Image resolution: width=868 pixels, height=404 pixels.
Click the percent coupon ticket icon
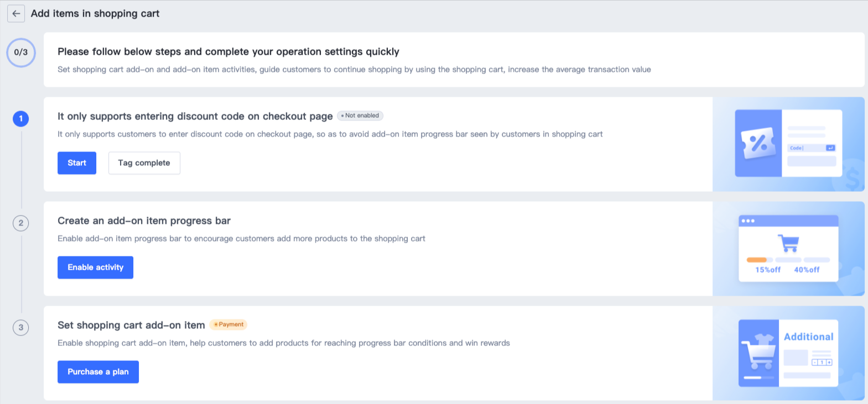tap(758, 143)
